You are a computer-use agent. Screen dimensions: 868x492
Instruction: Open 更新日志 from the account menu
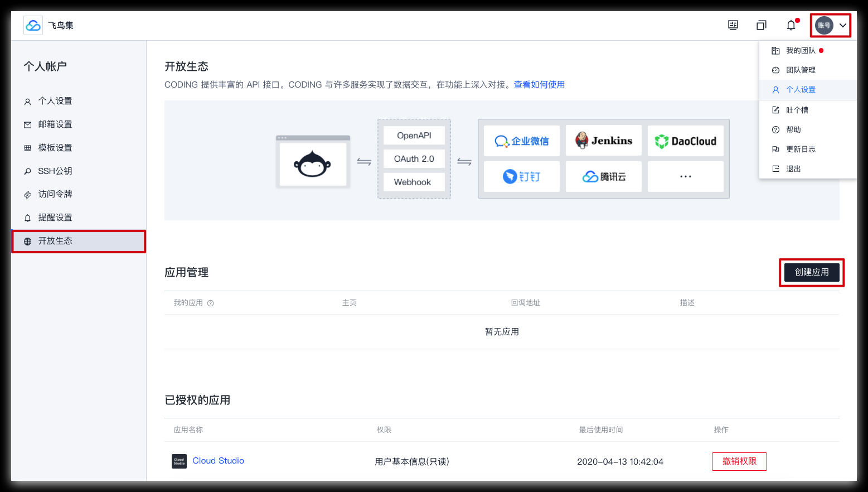(x=801, y=149)
